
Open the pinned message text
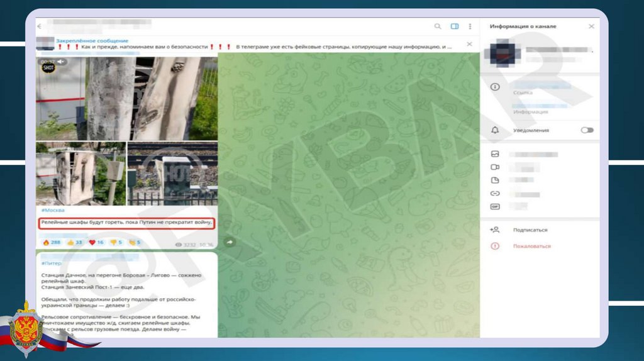pyautogui.click(x=255, y=47)
